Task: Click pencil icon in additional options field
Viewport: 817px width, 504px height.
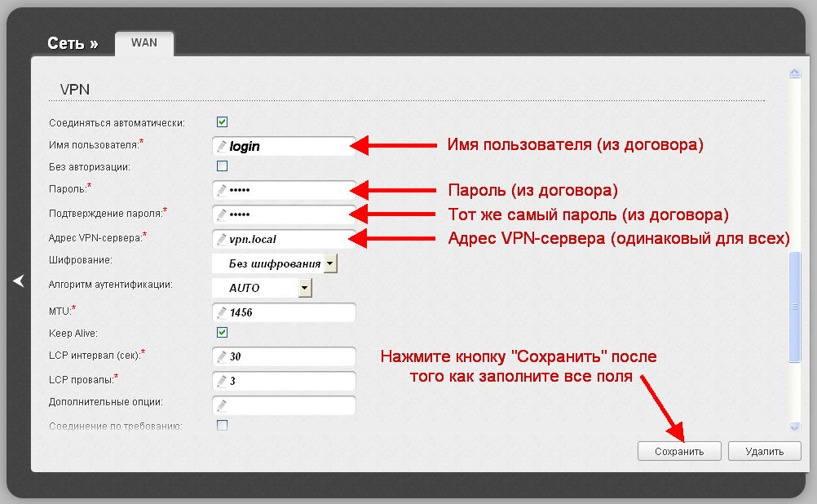Action: pyautogui.click(x=220, y=405)
